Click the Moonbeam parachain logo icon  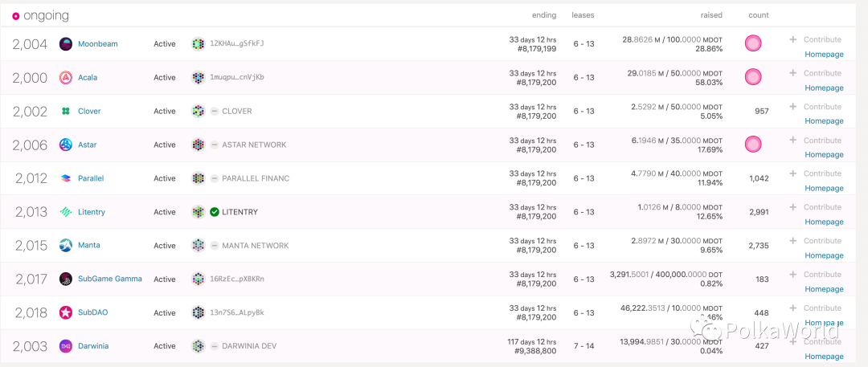(x=66, y=44)
